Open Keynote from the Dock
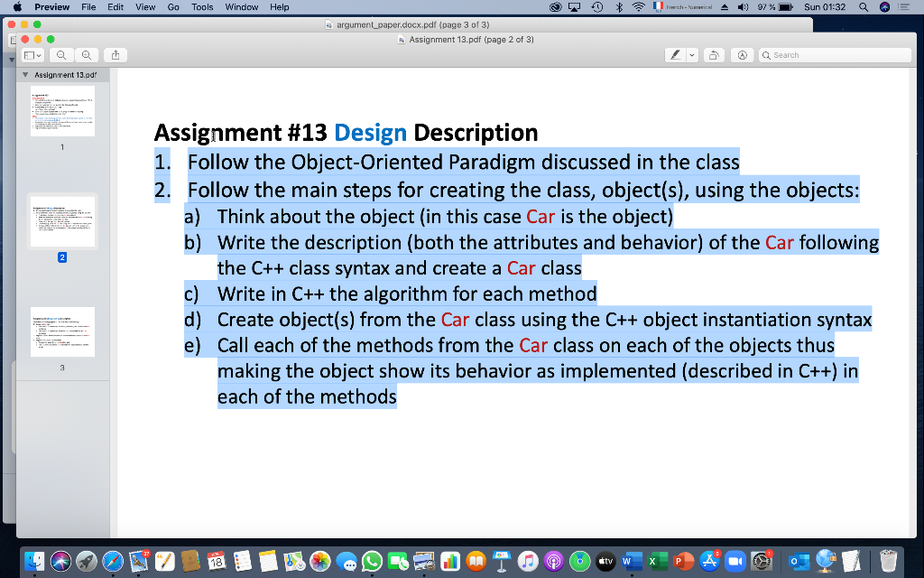Image resolution: width=924 pixels, height=578 pixels. point(500,561)
